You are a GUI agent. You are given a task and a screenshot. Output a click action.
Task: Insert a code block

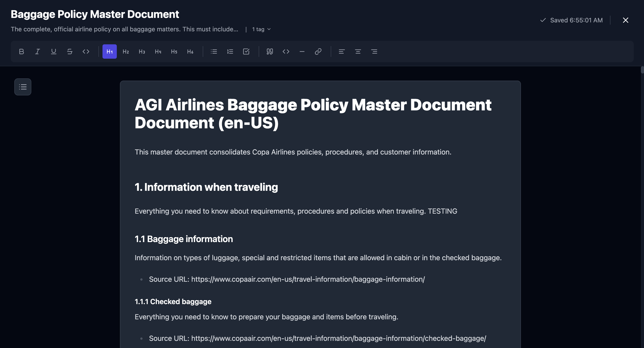[x=286, y=52]
